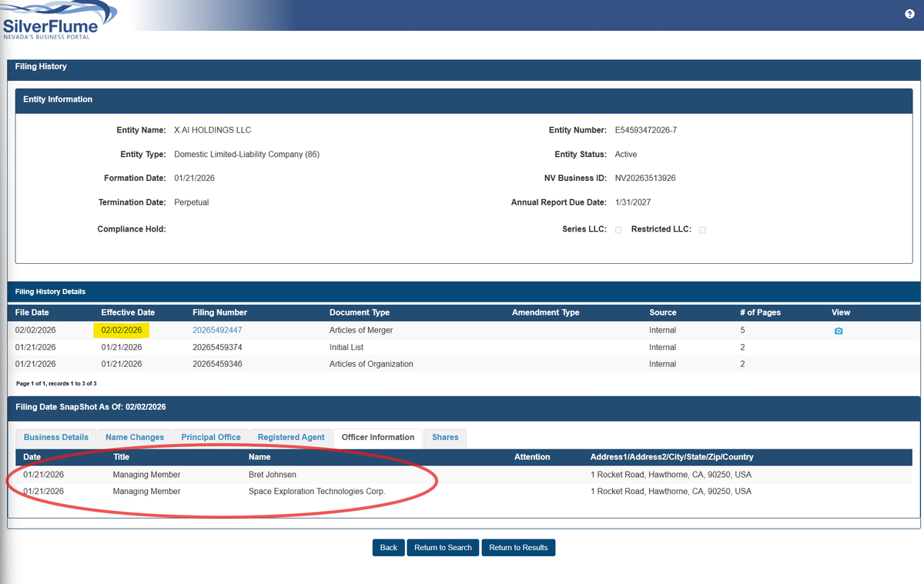Open filing number 20265492447 link
The width and height of the screenshot is (924, 584).
pos(217,330)
